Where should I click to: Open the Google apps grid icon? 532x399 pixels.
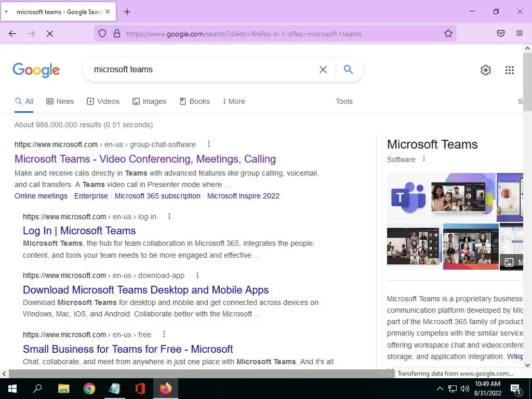coord(510,70)
